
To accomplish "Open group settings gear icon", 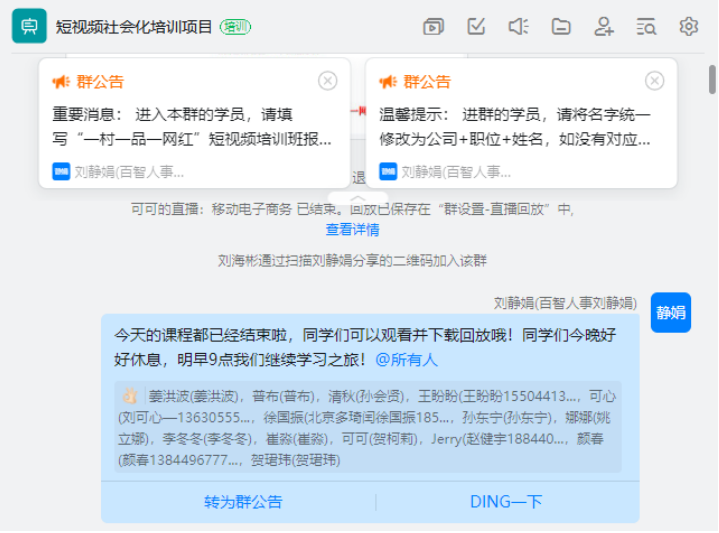I will 689,27.
